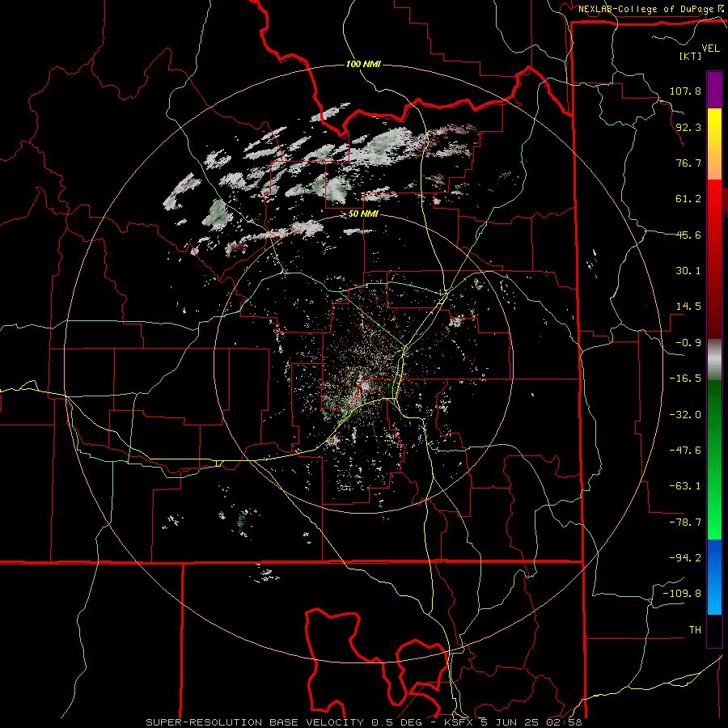Click the TH label below the scale
The image size is (728, 728).
(x=695, y=630)
